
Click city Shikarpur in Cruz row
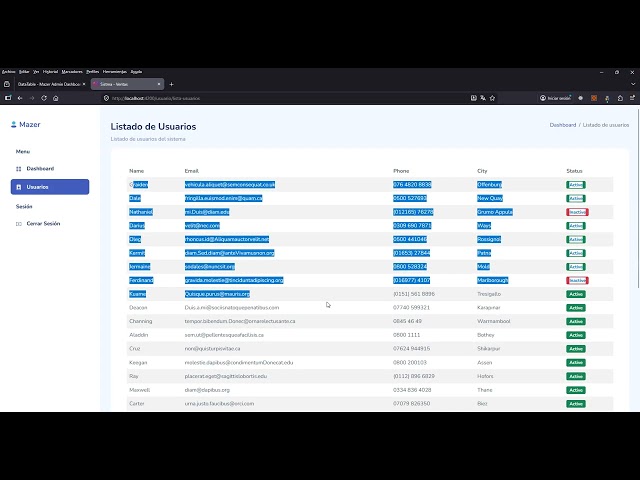click(x=489, y=349)
